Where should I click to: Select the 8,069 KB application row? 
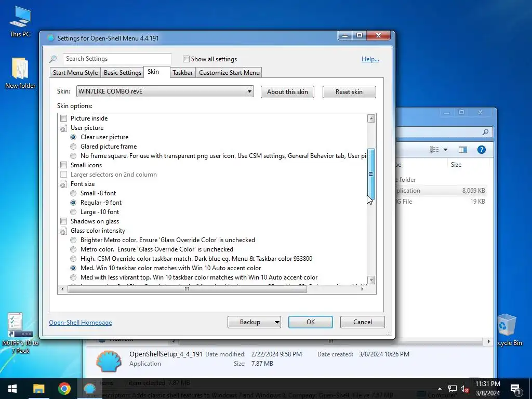pyautogui.click(x=441, y=191)
